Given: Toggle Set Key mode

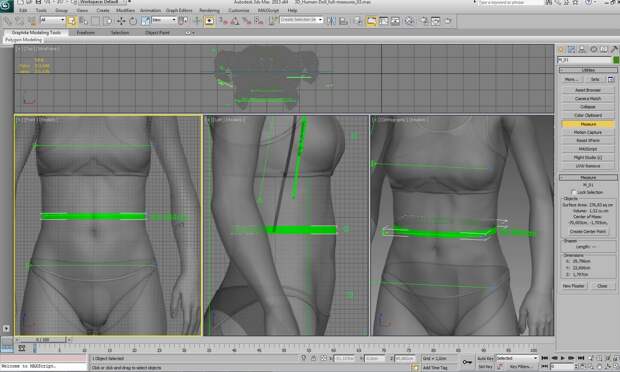Looking at the screenshot, I should pos(485,366).
